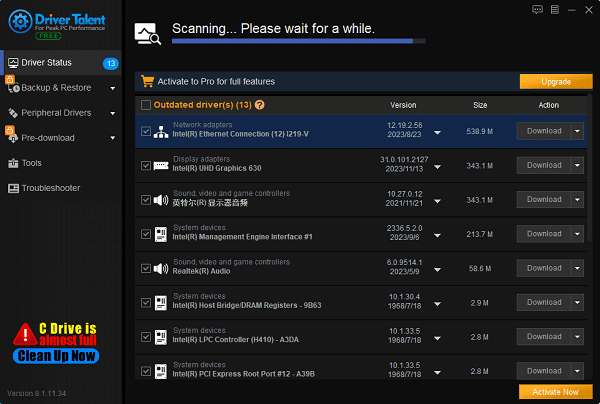600x404 pixels.
Task: Uncheck the Management Engine Interface #1 checkbox
Action: click(146, 234)
